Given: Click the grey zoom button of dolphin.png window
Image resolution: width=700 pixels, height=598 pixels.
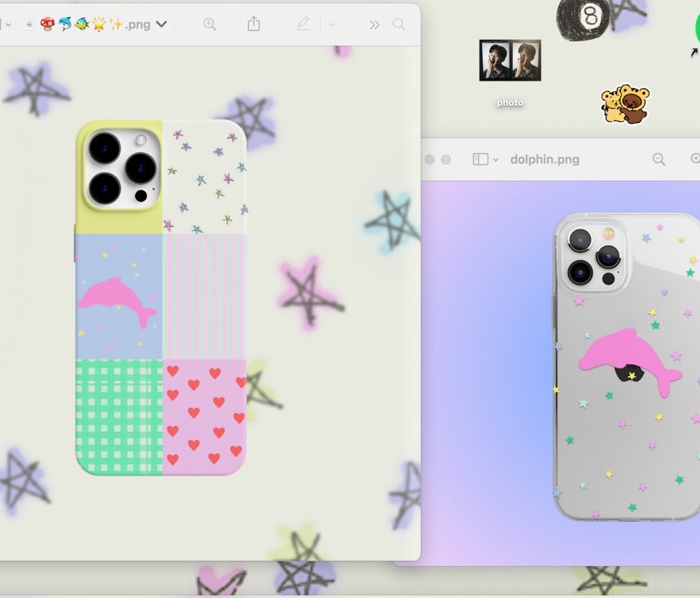Looking at the screenshot, I should tap(446, 159).
